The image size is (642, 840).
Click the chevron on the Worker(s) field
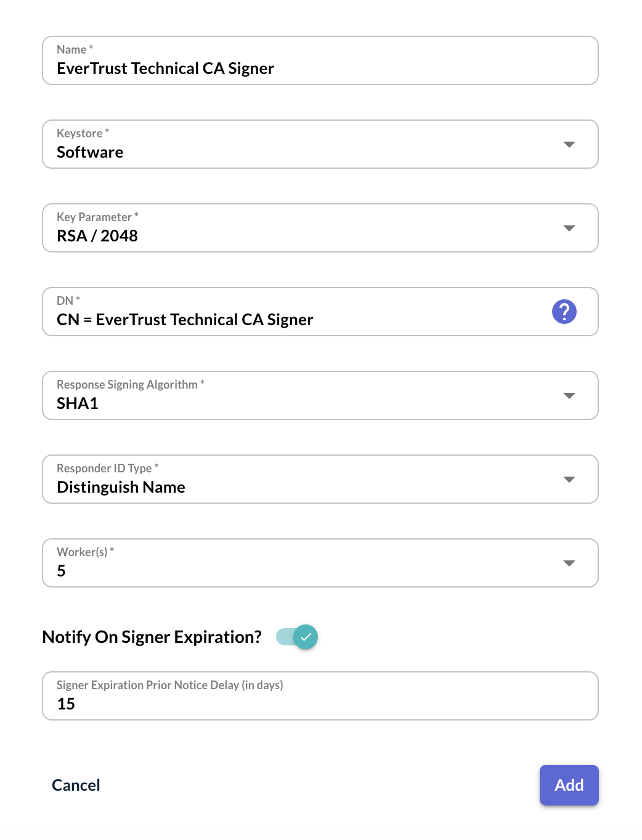[569, 562]
